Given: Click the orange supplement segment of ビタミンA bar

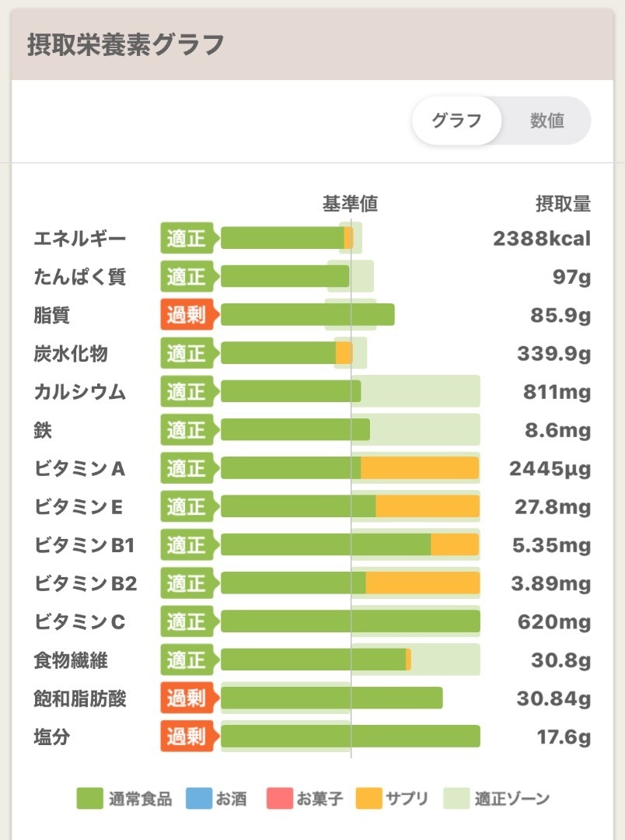Looking at the screenshot, I should point(419,468).
